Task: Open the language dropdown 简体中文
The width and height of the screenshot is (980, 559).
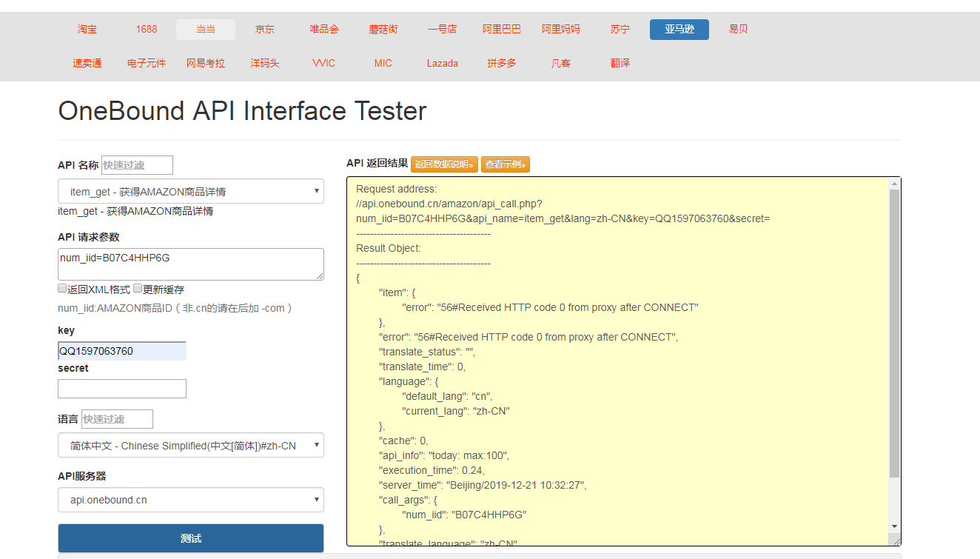Action: click(191, 446)
